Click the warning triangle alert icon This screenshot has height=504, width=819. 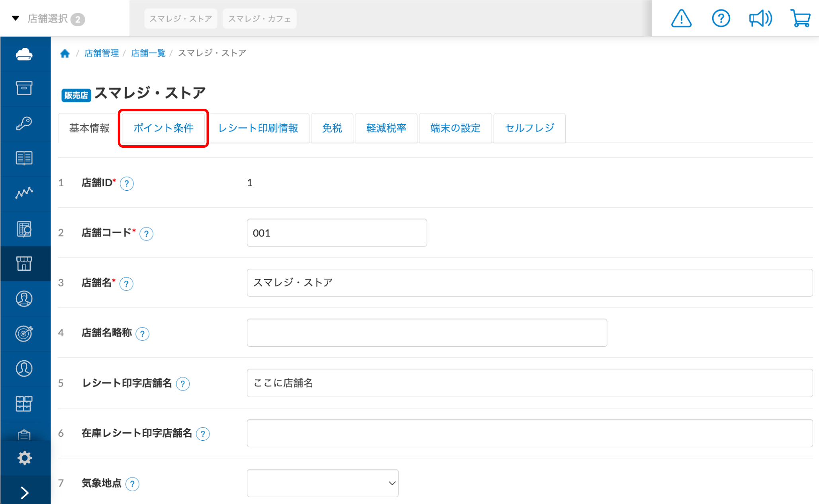point(681,19)
